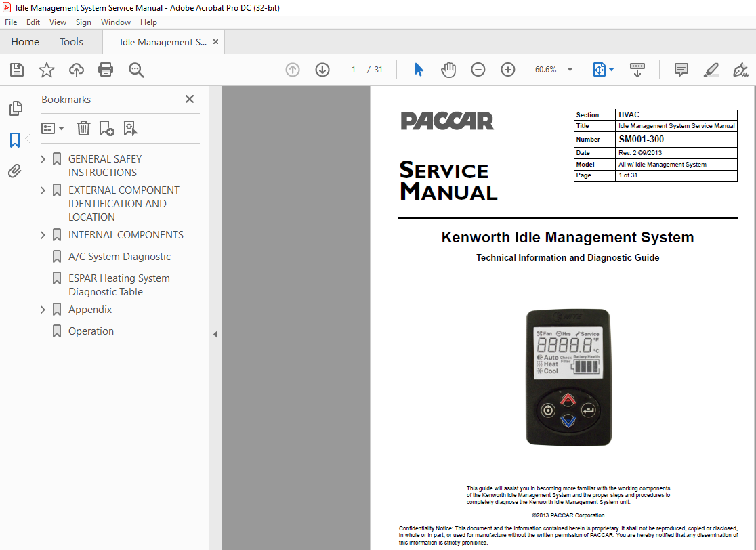This screenshot has width=756, height=550.
Task: Select the Idle Management S... document tab
Action: pyautogui.click(x=163, y=43)
